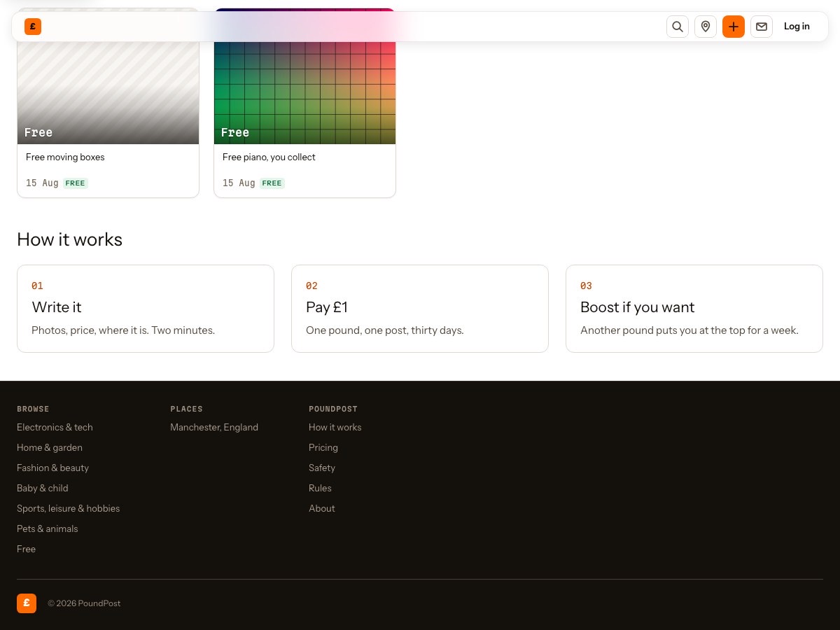This screenshot has width=840, height=630.
Task: Open the 'Free piano, you collect' title
Action: [x=269, y=157]
